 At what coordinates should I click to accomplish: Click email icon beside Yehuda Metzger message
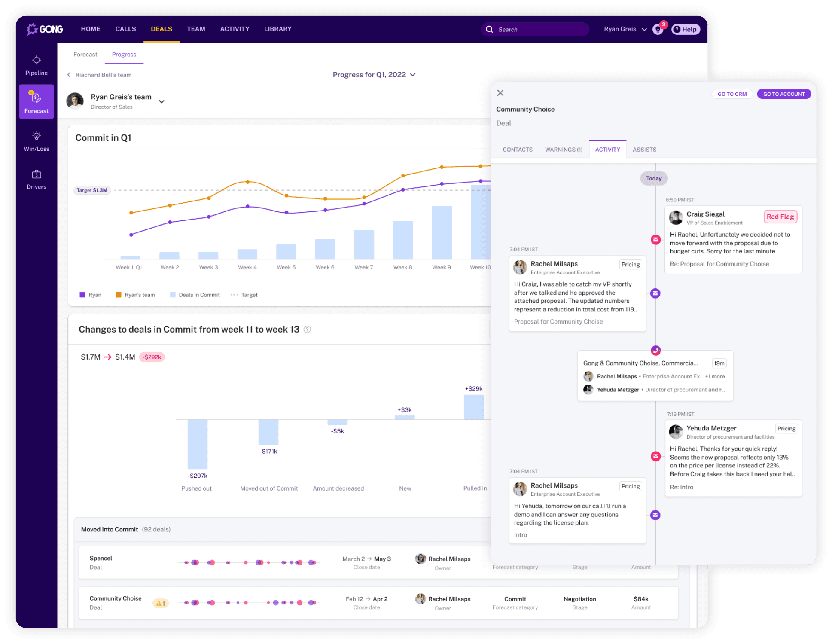pos(655,456)
